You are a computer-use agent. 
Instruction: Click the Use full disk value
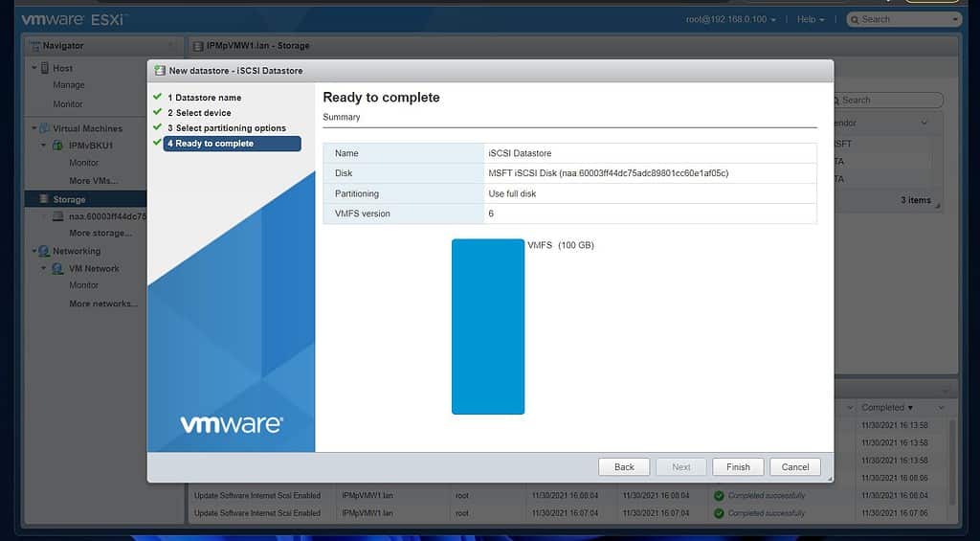(513, 193)
